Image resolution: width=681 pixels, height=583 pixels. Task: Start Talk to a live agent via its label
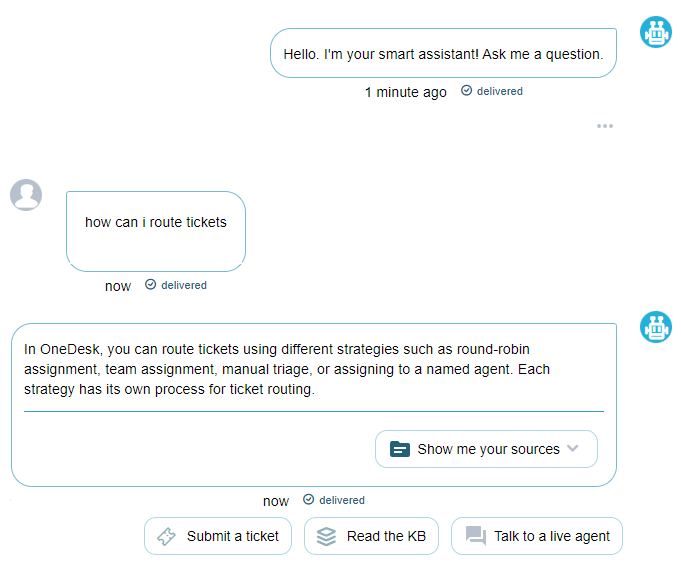coord(552,537)
